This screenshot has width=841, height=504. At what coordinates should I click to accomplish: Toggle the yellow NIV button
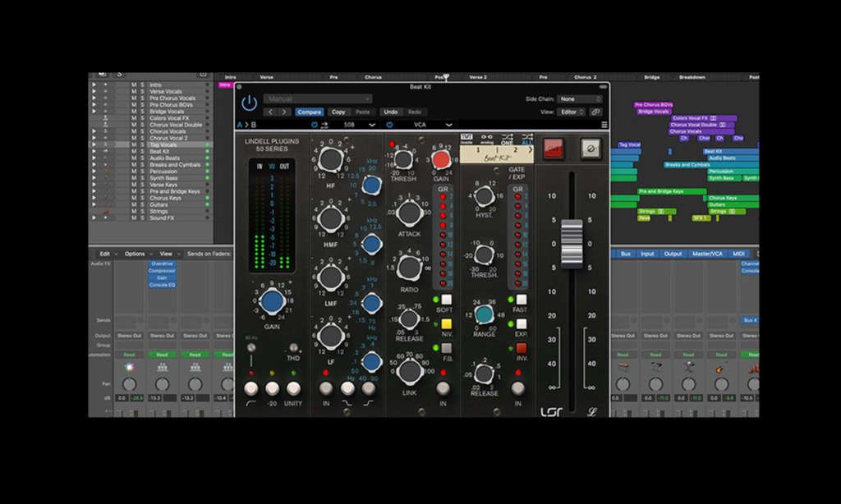click(446, 324)
